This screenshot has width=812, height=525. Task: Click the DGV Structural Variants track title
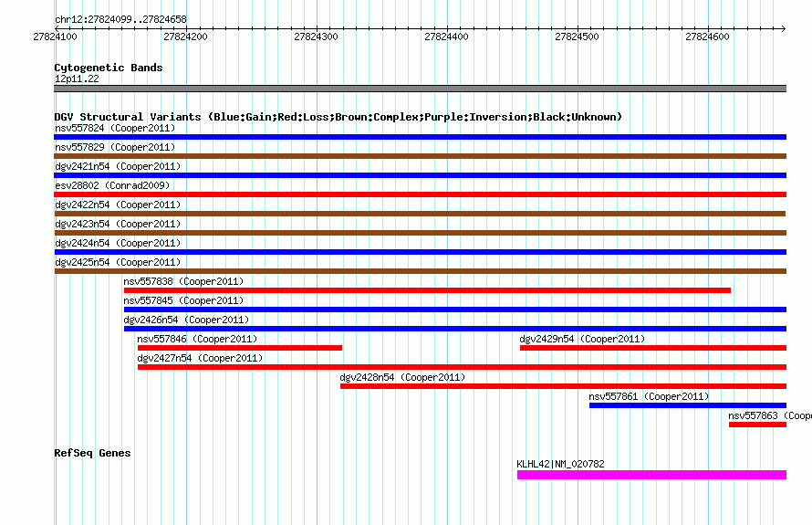(x=338, y=117)
